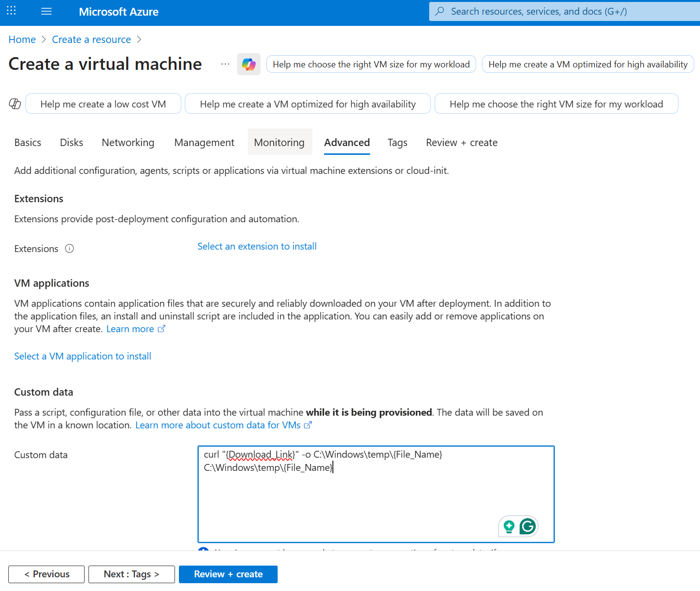Click the Review + create button

pyautogui.click(x=228, y=574)
